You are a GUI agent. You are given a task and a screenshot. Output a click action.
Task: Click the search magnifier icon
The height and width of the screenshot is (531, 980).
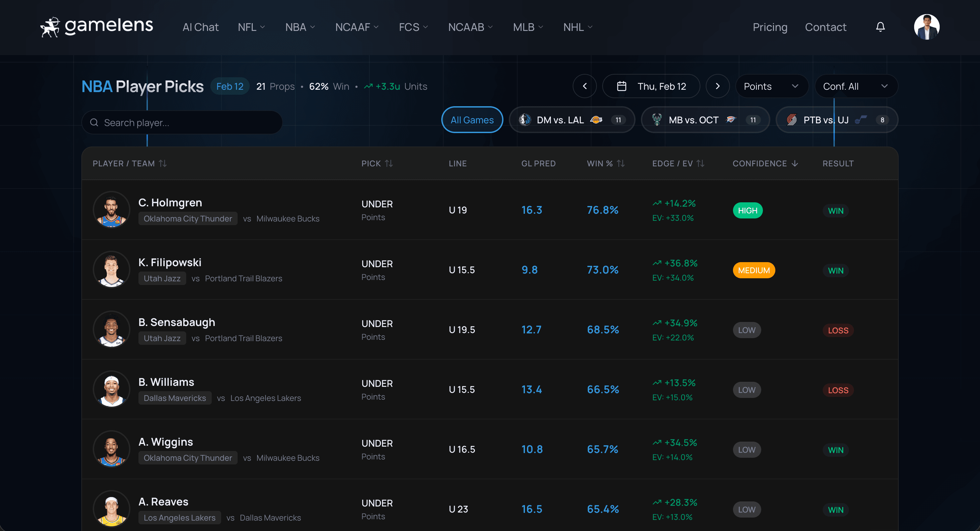[x=94, y=122]
